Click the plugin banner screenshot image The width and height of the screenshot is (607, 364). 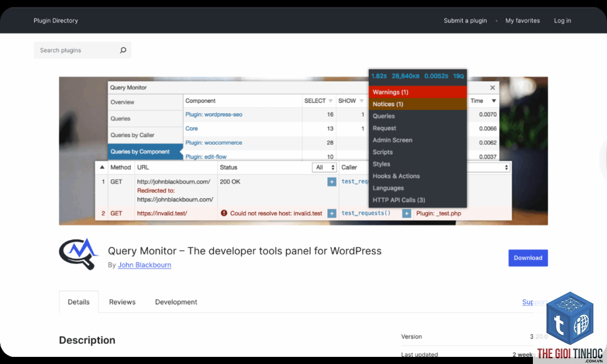click(x=303, y=151)
